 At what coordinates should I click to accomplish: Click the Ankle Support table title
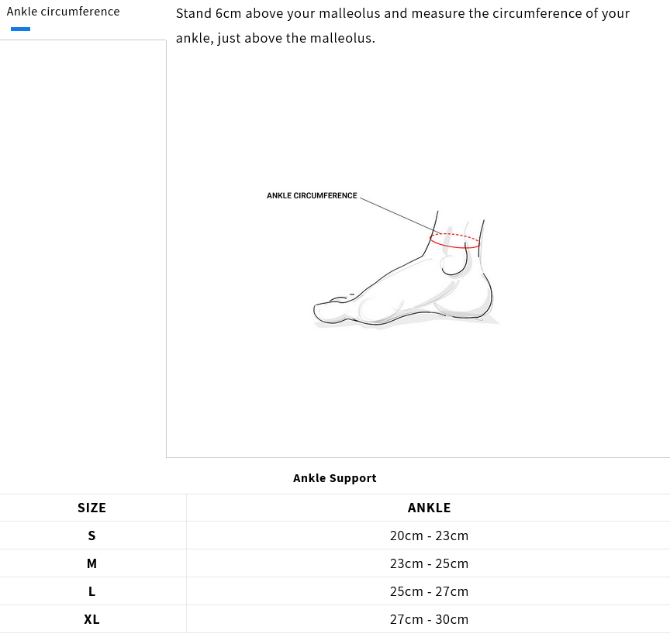[x=335, y=478]
